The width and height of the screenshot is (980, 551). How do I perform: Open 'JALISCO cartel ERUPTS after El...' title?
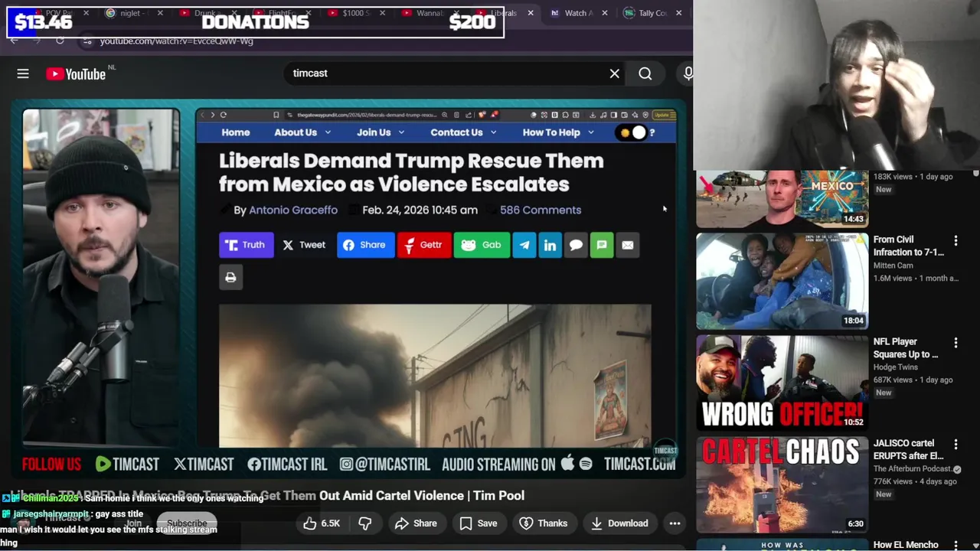pyautogui.click(x=909, y=449)
